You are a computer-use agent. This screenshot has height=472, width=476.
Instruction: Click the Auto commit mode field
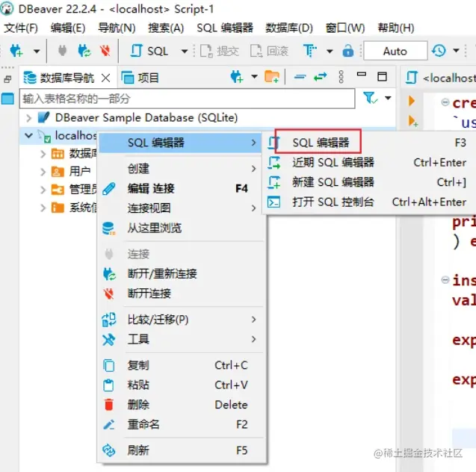point(395,51)
